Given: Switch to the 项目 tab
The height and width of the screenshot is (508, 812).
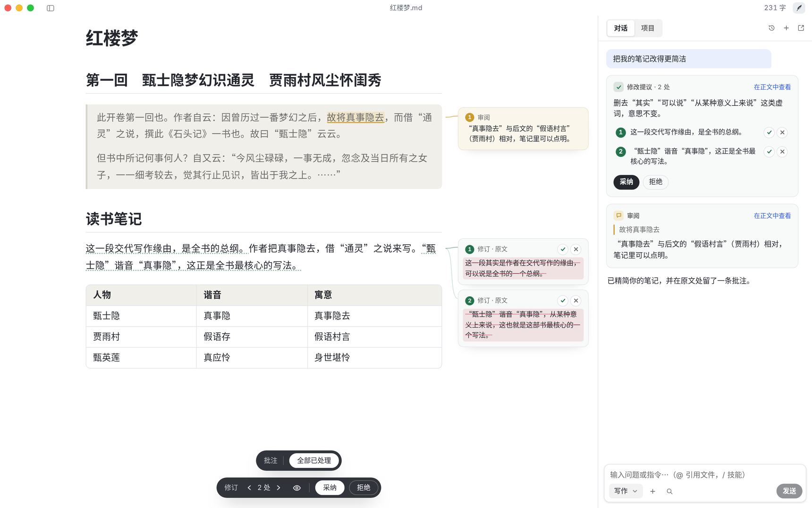Looking at the screenshot, I should [x=648, y=28].
